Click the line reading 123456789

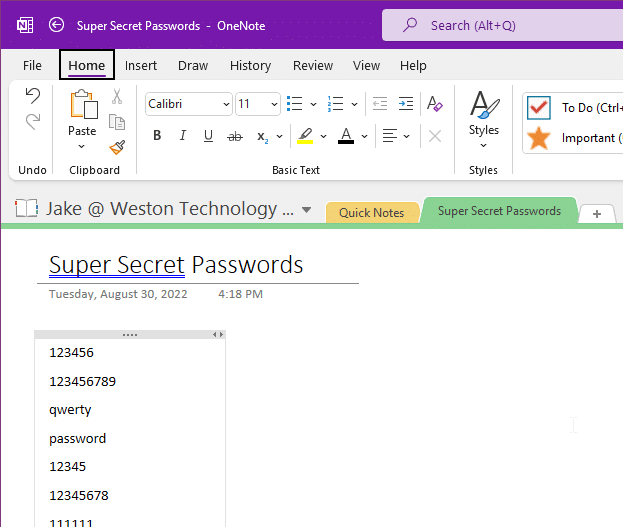click(82, 382)
